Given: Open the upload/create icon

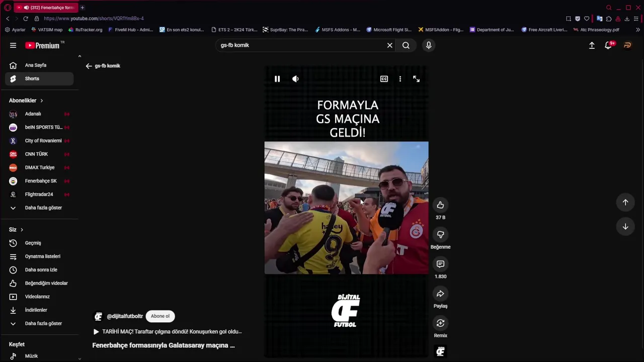Looking at the screenshot, I should coord(592,45).
